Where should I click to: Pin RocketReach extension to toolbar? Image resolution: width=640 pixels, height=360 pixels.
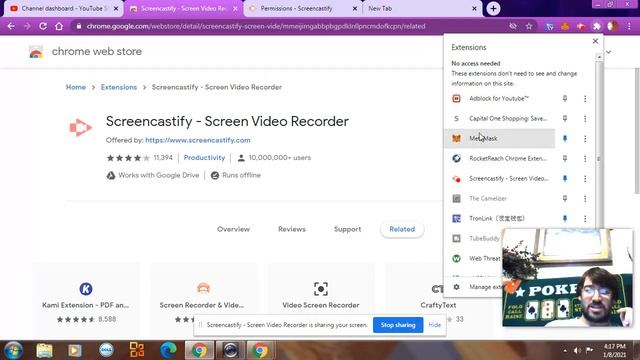(x=565, y=158)
